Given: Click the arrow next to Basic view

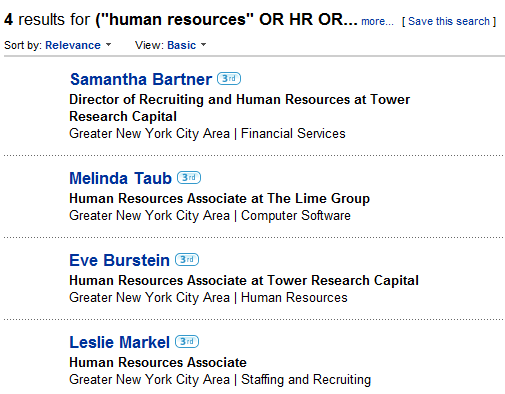Looking at the screenshot, I should click(203, 44).
